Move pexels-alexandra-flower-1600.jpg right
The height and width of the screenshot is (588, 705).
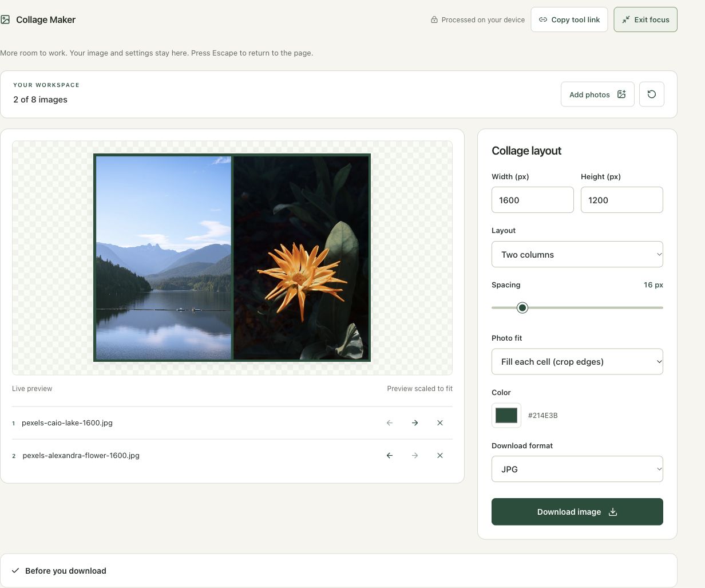415,456
